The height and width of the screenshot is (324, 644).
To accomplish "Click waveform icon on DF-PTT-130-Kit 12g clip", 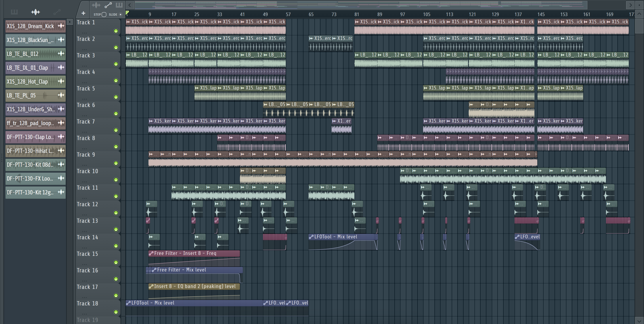I will coord(61,192).
